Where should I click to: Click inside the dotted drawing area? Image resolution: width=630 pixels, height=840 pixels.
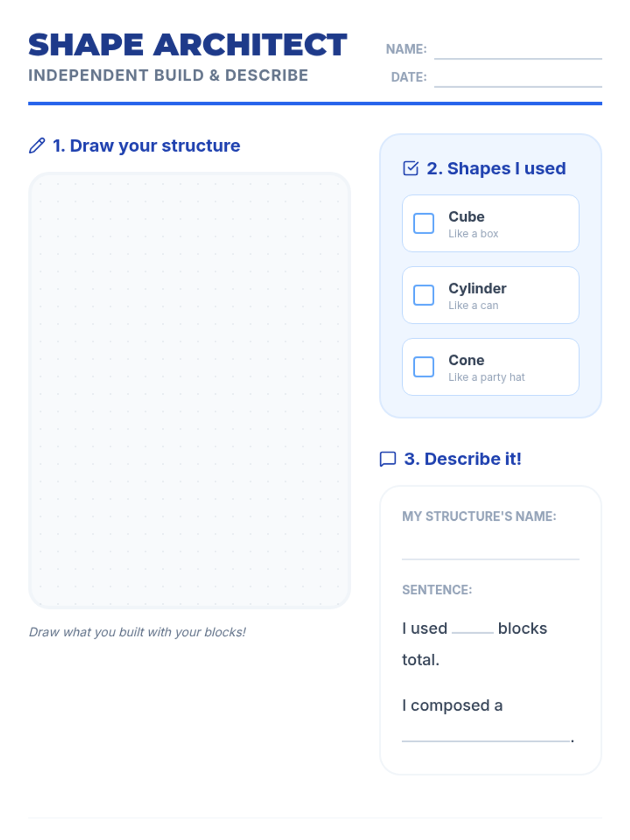[x=189, y=390]
